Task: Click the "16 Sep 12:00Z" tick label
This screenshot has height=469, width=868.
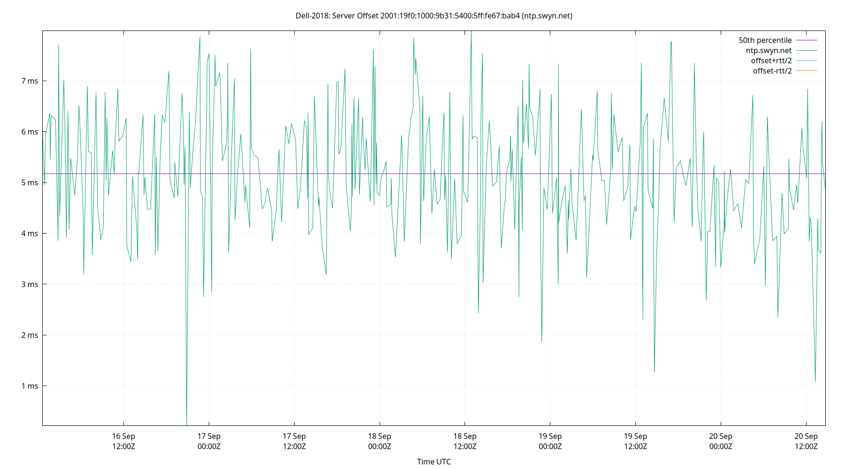Action: tap(123, 441)
